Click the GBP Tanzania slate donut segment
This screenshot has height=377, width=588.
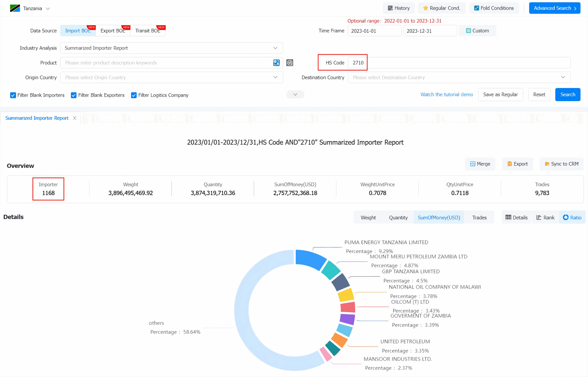coord(341,282)
